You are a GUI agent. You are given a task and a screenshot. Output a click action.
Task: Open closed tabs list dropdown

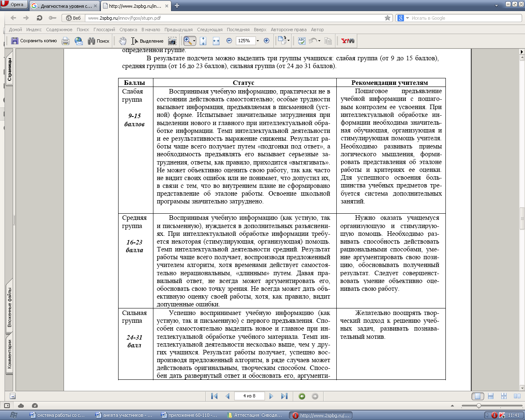coord(497,6)
